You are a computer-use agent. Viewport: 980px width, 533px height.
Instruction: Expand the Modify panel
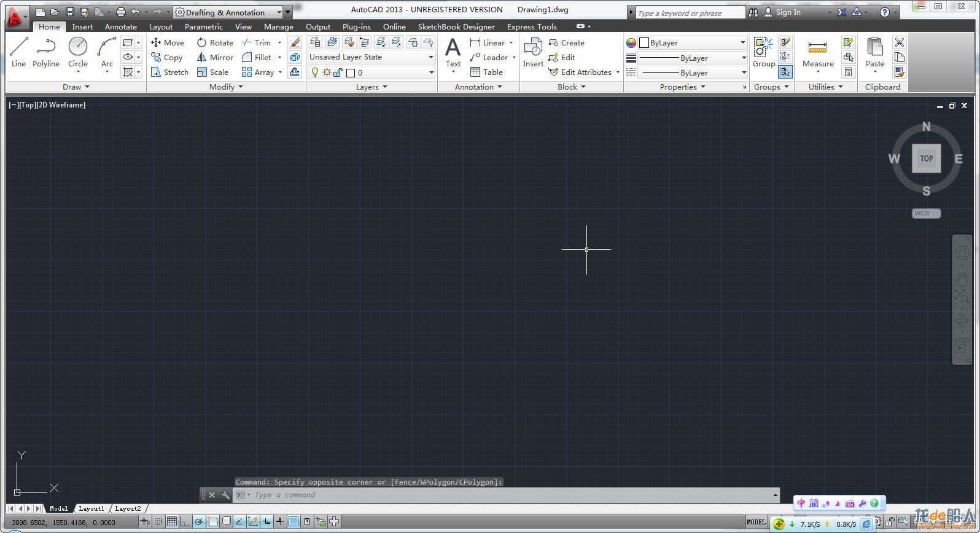(226, 87)
